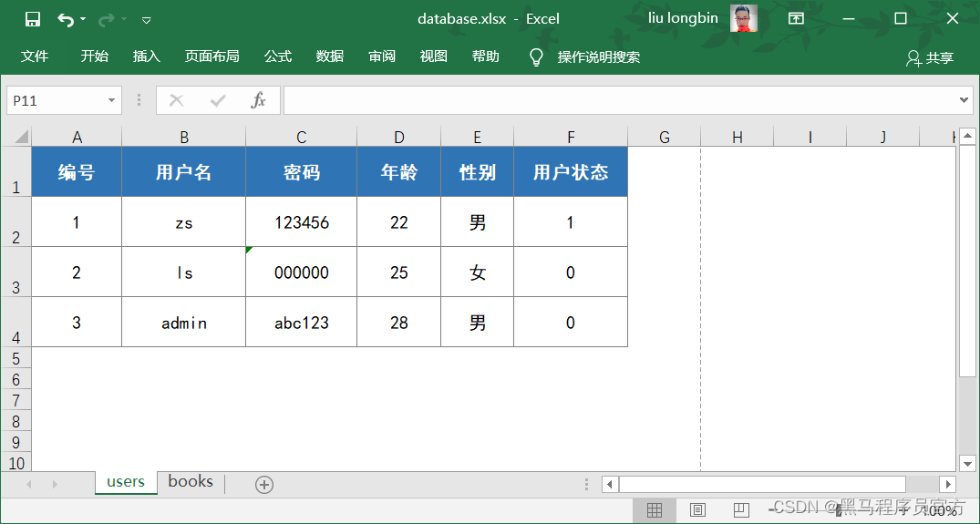Open the 文件 menu
This screenshot has height=524, width=980.
pyautogui.click(x=35, y=57)
